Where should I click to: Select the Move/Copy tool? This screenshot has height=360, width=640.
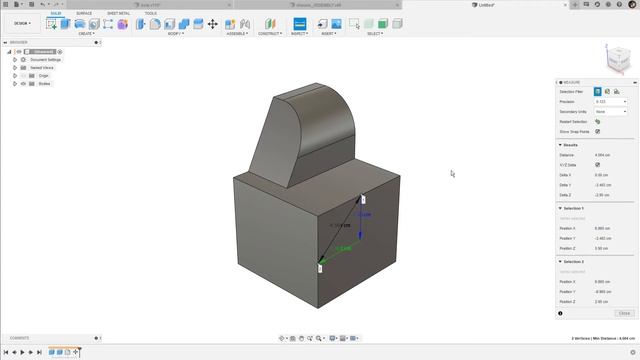(213, 24)
